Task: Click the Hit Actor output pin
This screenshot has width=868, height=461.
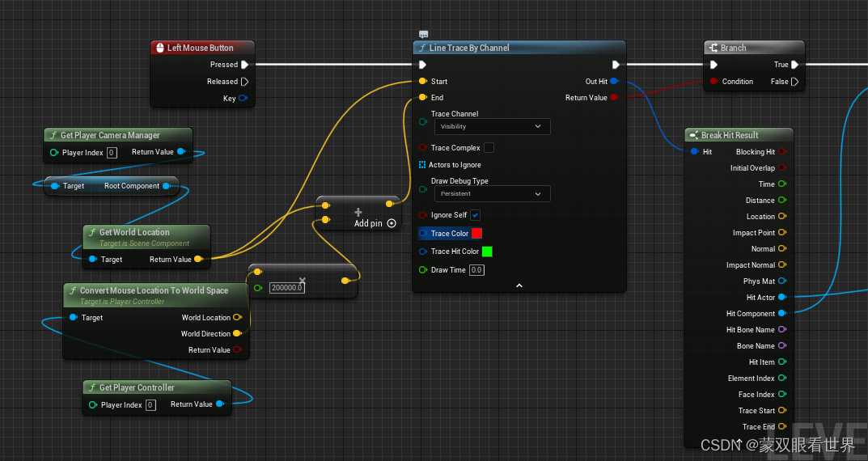Action: point(782,297)
